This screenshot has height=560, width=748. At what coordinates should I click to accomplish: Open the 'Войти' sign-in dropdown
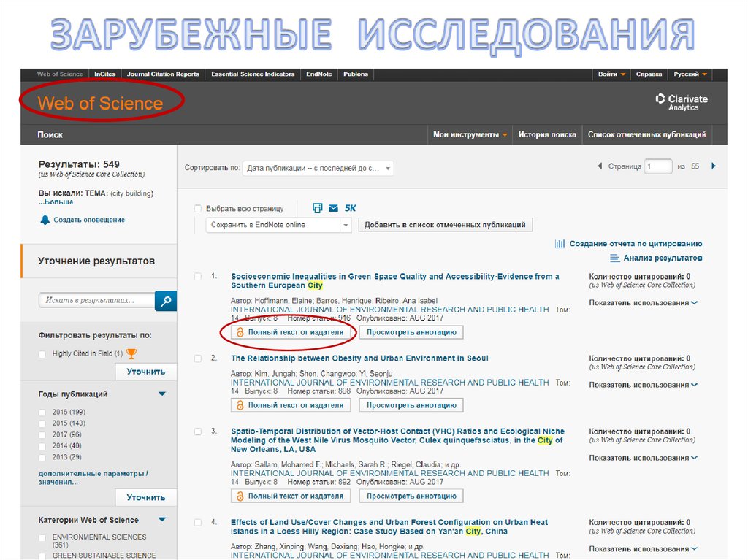(x=611, y=74)
